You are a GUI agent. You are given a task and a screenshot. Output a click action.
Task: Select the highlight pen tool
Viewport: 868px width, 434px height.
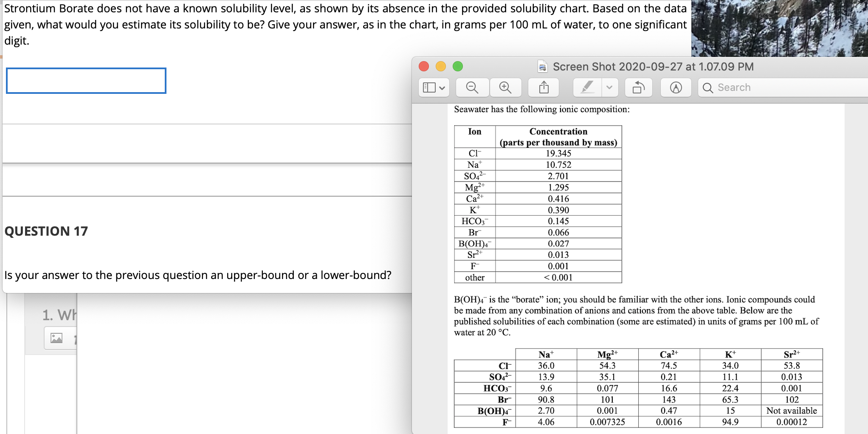point(587,87)
